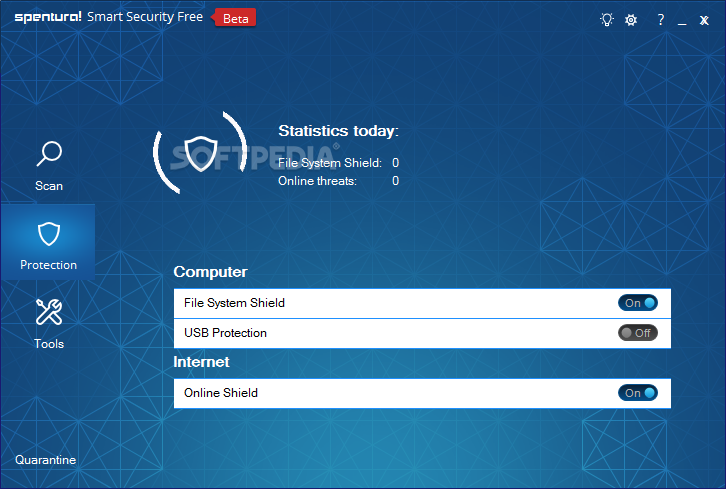726x489 pixels.
Task: Select the USB Protection row label
Action: (x=225, y=333)
